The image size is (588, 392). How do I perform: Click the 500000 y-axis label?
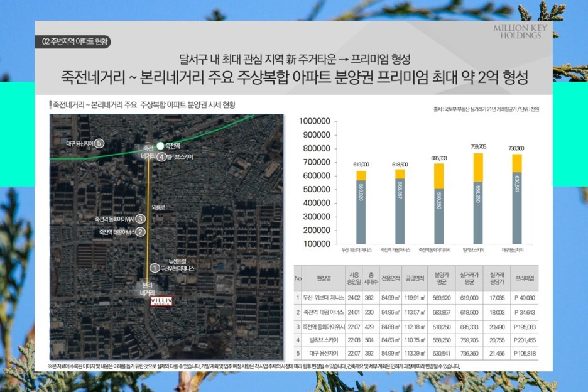click(x=317, y=190)
